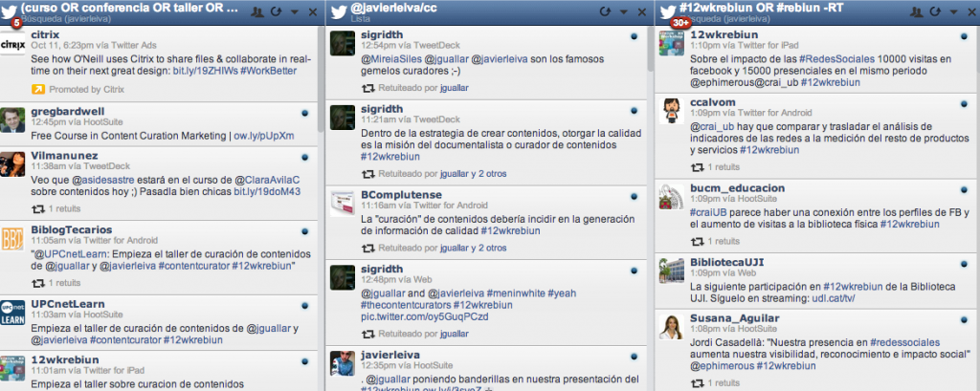Toggle the unread dot on sigridth's 12:54pm tweet
980x391 pixels.
(634, 37)
